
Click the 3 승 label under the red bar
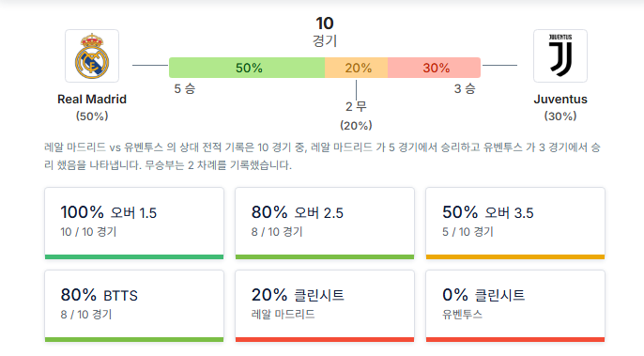pos(465,88)
